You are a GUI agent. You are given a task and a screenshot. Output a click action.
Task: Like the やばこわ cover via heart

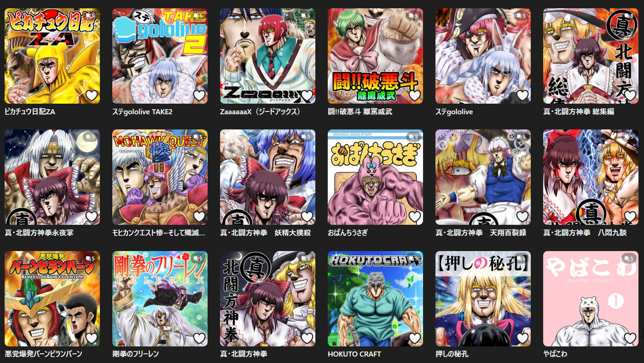pos(630,338)
